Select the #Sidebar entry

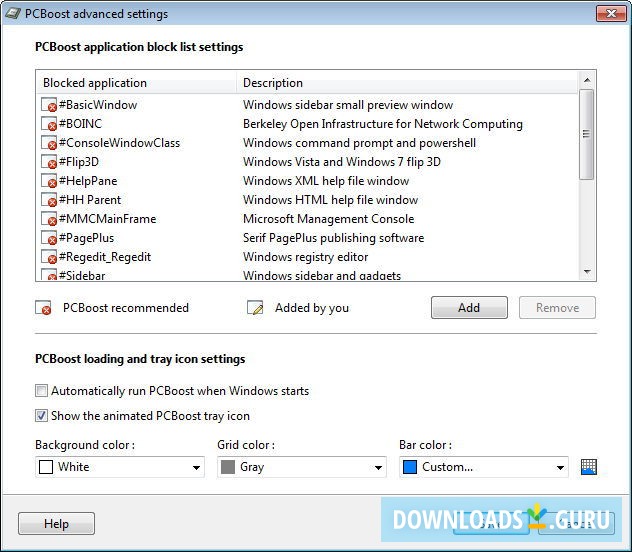[x=82, y=275]
